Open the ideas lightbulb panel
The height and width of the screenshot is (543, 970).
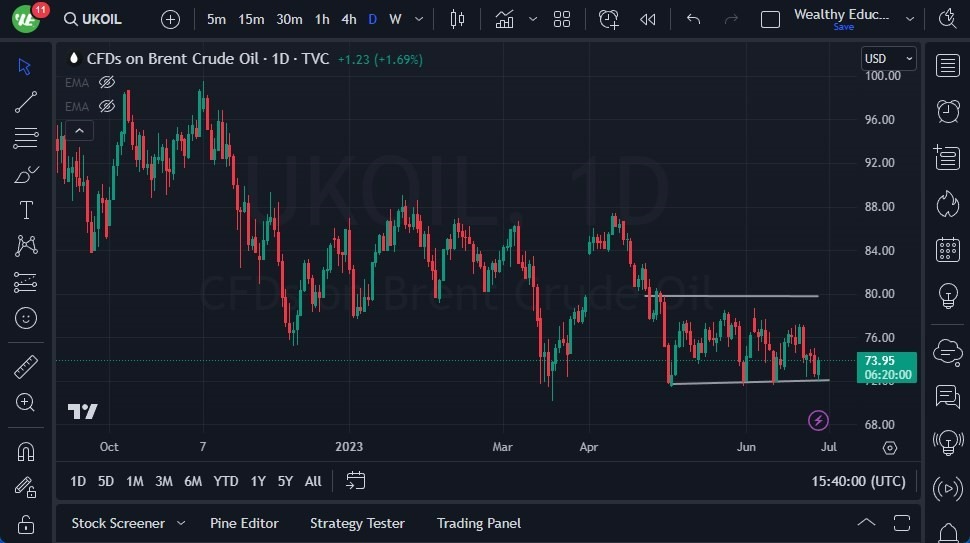948,296
